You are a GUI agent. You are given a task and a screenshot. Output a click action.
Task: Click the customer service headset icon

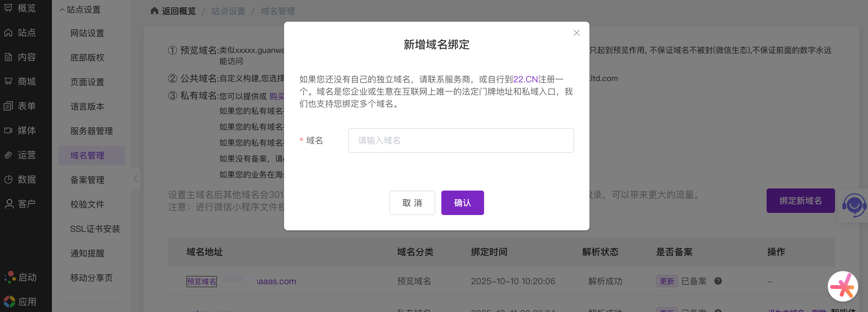pos(854,205)
